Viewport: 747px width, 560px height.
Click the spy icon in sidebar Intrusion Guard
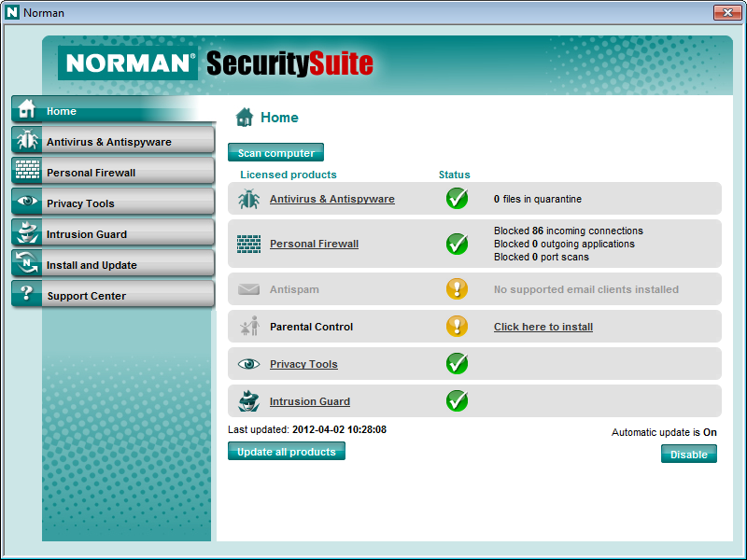pyautogui.click(x=26, y=233)
